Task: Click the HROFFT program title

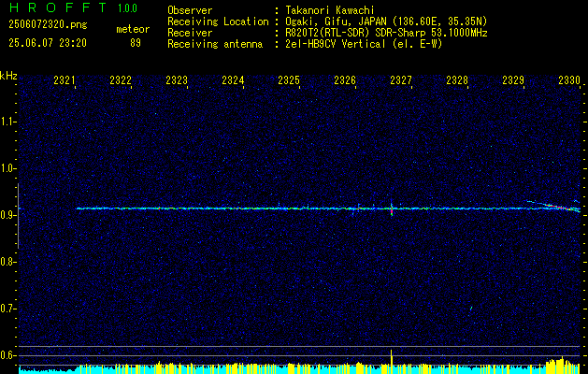Action: [57, 7]
